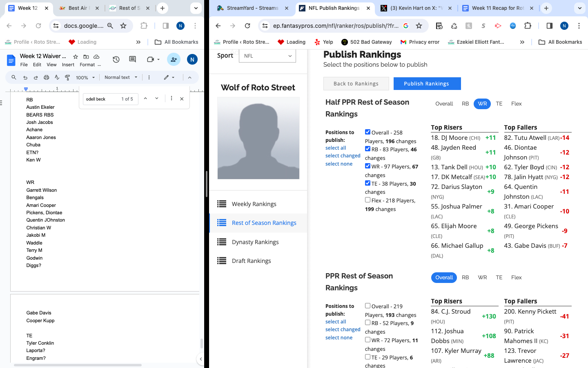Screen dimensions: 588x368
Task: Click the Draft Rankings list icon
Action: point(222,260)
